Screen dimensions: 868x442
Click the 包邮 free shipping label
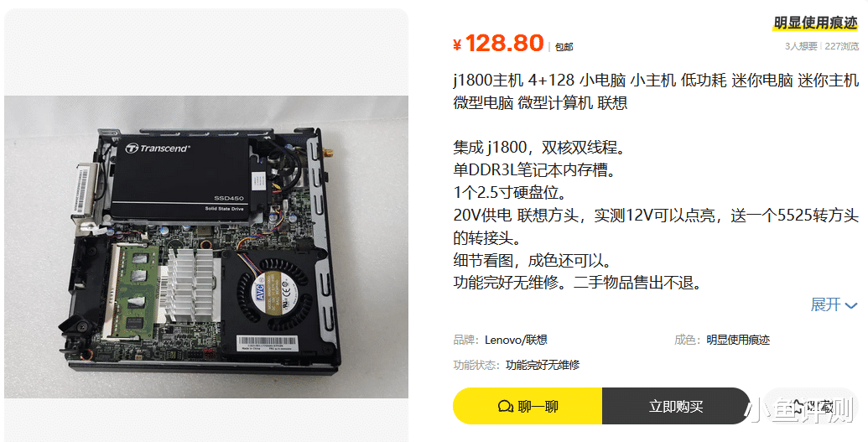pyautogui.click(x=564, y=47)
